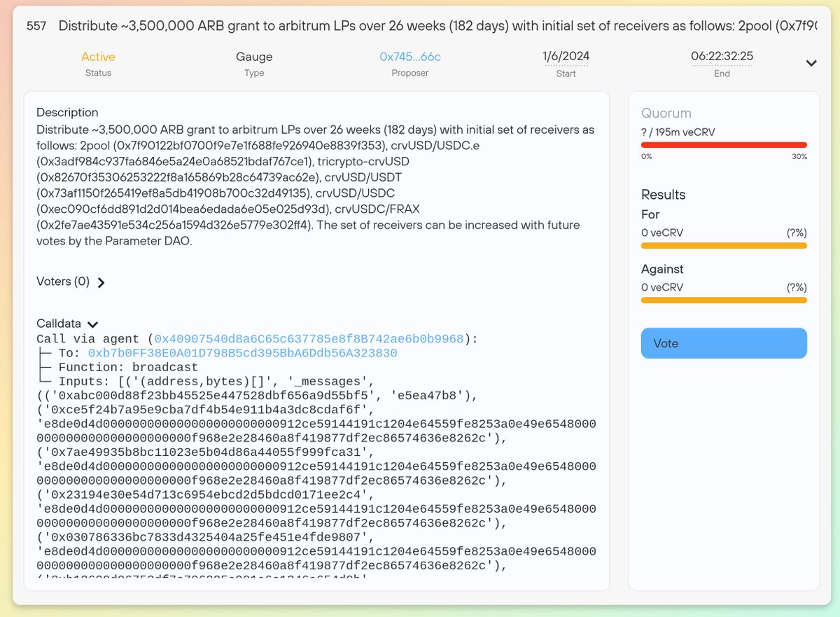
Task: Open agent address 0x40907540d8a6C65c637785e8f8B742ae6b0b9968
Action: click(309, 339)
